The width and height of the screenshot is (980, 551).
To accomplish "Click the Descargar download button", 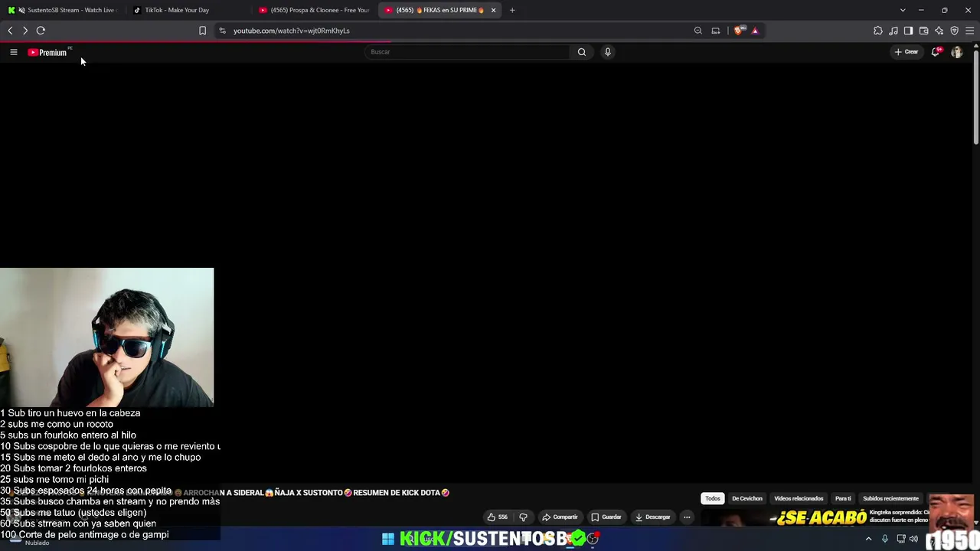I will pos(652,517).
